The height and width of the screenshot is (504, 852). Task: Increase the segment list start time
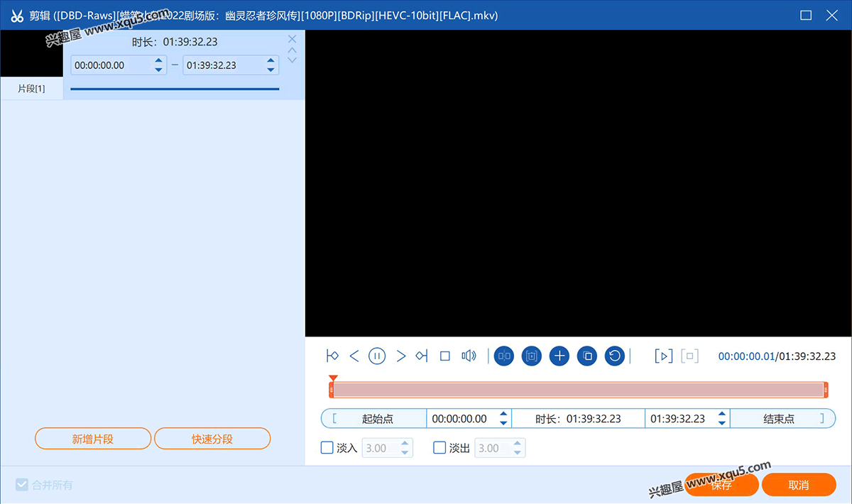pyautogui.click(x=158, y=61)
